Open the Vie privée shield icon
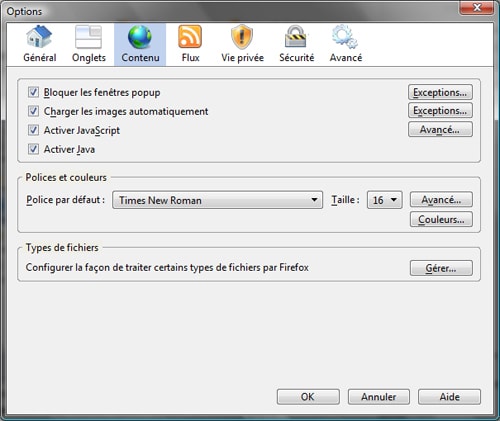 coord(242,37)
